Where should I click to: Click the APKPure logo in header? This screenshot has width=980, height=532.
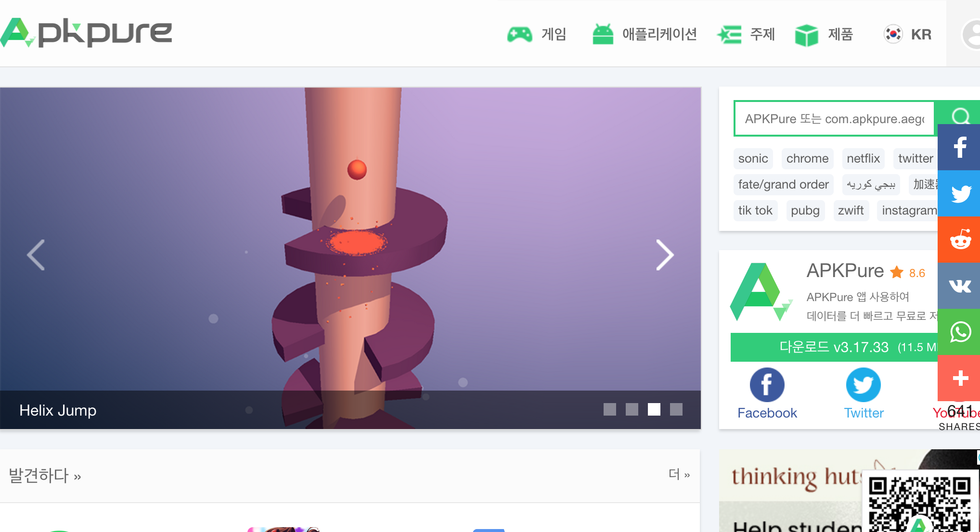point(87,33)
